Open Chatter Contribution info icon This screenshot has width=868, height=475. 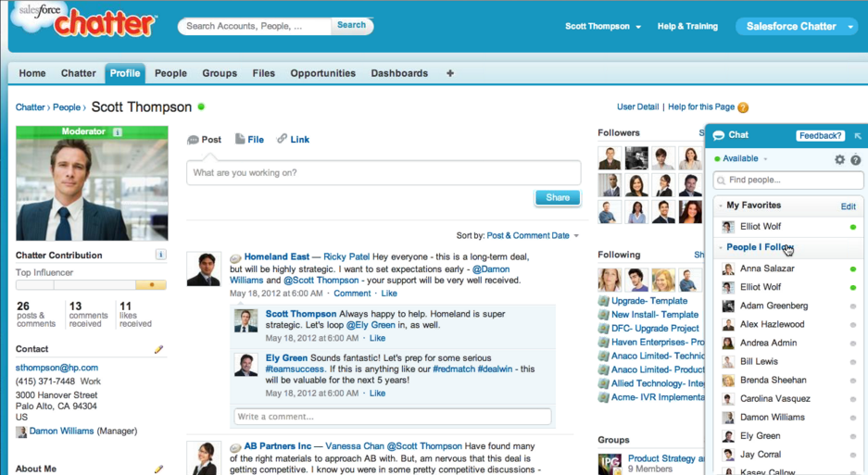coord(160,255)
